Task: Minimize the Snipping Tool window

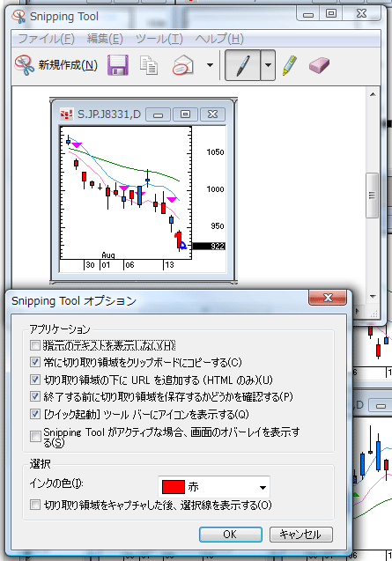Action: click(x=307, y=14)
